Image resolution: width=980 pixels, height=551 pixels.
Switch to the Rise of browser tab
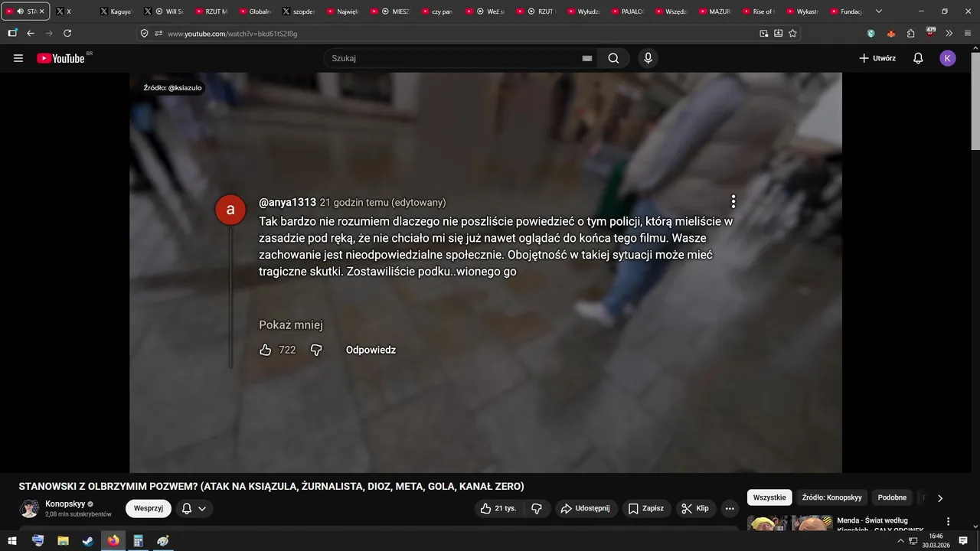(757, 11)
